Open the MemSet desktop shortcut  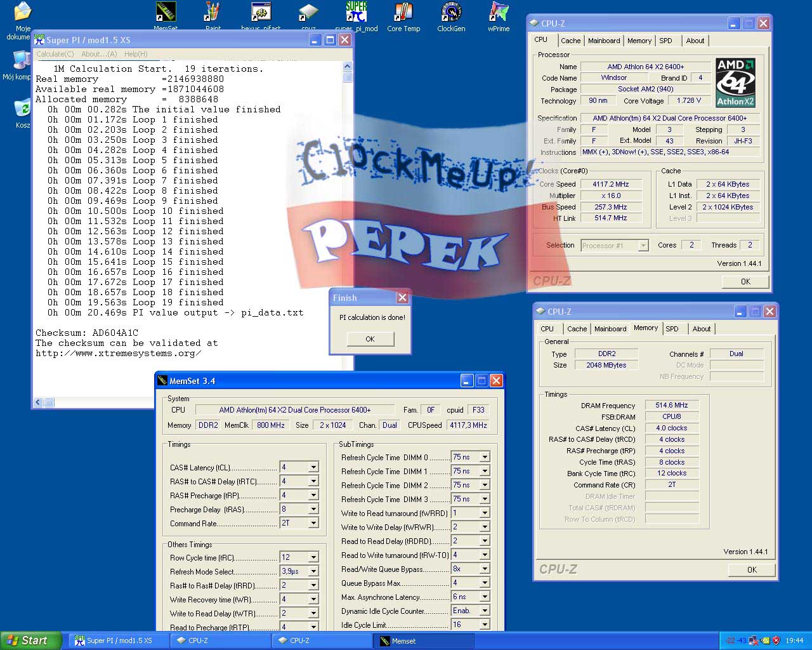tap(166, 13)
